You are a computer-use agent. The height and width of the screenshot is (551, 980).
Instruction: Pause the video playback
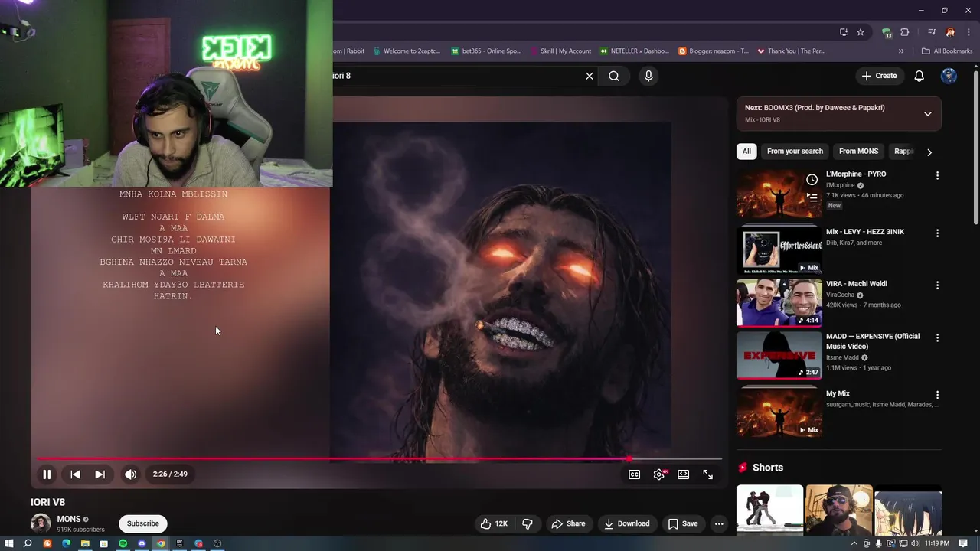[47, 474]
